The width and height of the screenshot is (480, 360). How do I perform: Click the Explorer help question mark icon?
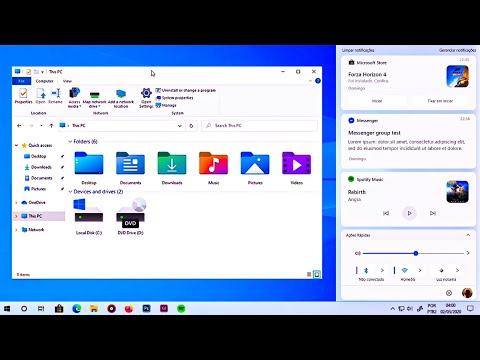(318, 81)
